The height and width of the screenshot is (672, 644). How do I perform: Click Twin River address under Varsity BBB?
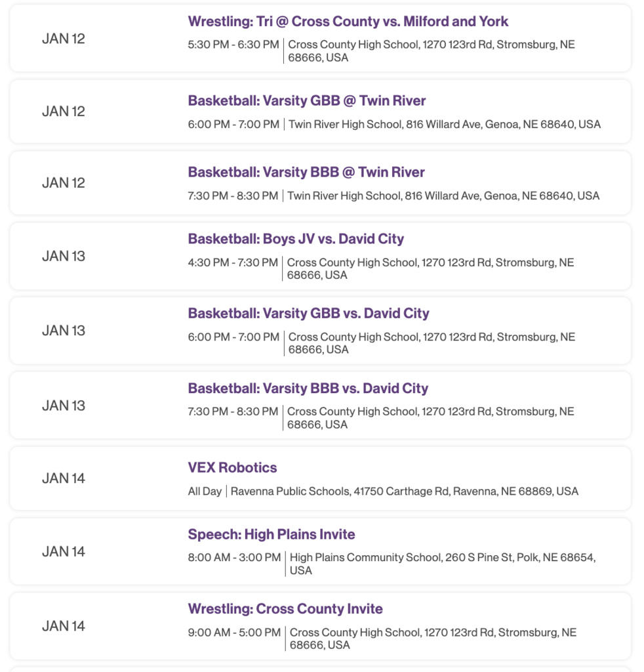443,196
